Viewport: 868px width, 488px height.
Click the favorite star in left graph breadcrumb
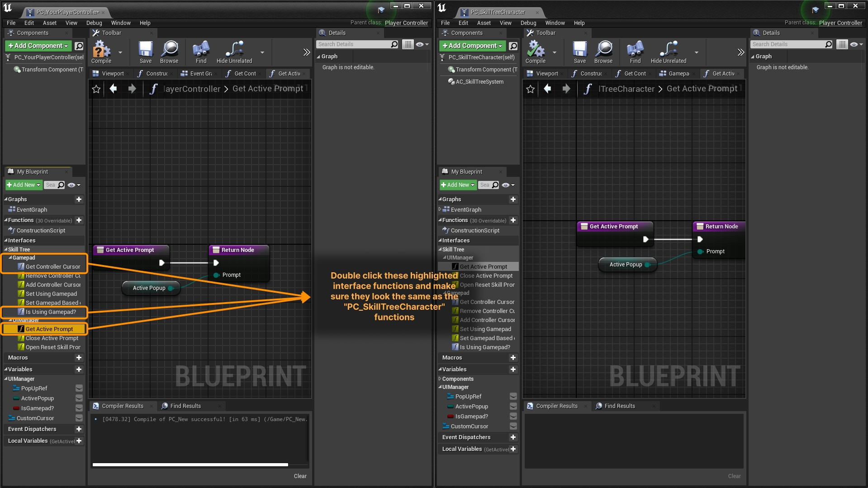[x=96, y=89]
